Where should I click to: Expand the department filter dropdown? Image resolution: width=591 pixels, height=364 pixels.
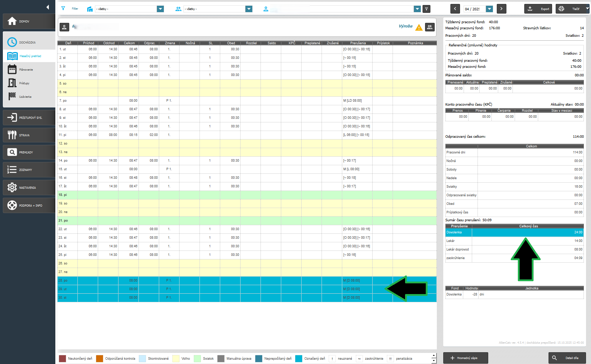coord(160,9)
